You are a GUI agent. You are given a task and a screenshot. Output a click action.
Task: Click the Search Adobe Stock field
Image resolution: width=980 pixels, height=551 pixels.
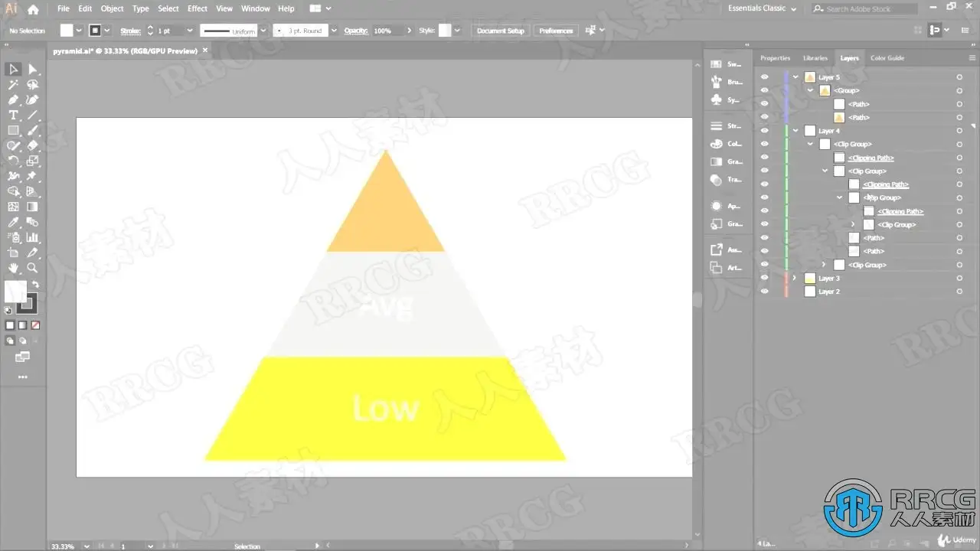tap(864, 8)
